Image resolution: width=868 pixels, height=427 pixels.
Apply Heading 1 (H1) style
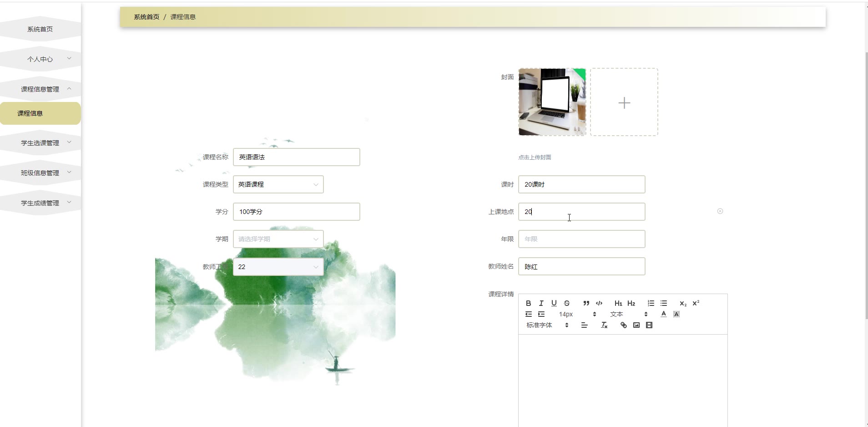pyautogui.click(x=618, y=303)
